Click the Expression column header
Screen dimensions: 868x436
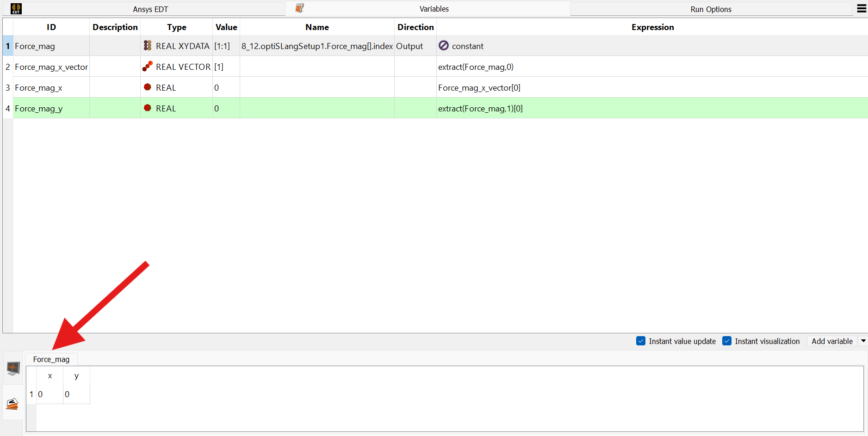click(652, 27)
